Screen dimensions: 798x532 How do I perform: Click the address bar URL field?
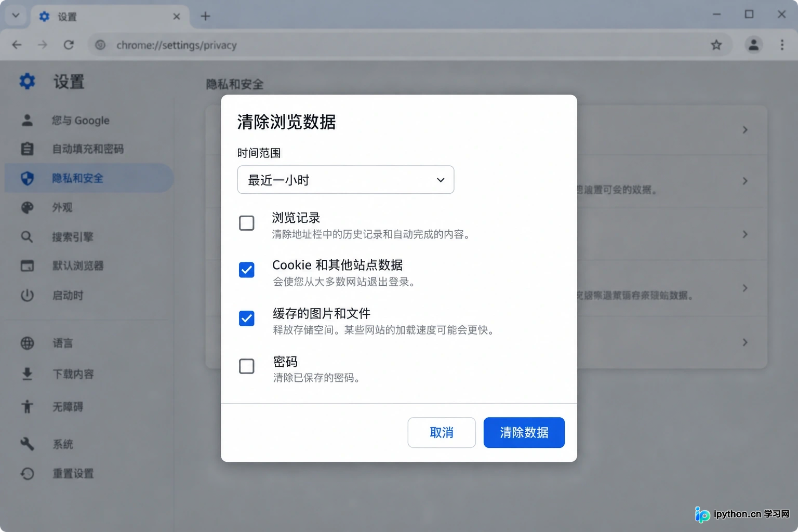click(410, 45)
